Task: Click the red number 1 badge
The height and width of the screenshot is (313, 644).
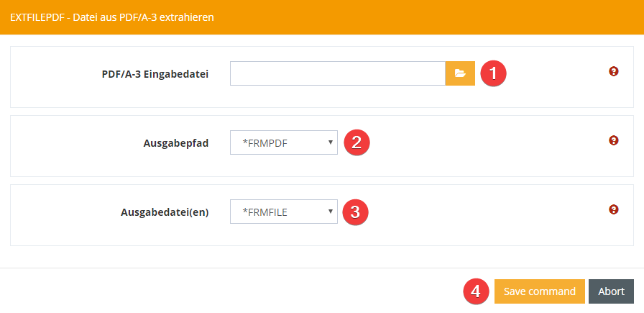Action: point(493,73)
